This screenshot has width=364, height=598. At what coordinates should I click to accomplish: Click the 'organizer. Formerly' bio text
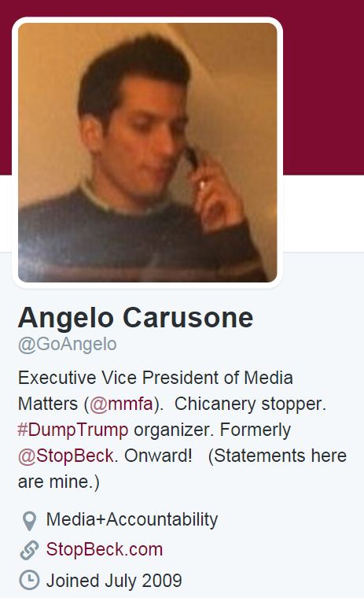click(212, 430)
